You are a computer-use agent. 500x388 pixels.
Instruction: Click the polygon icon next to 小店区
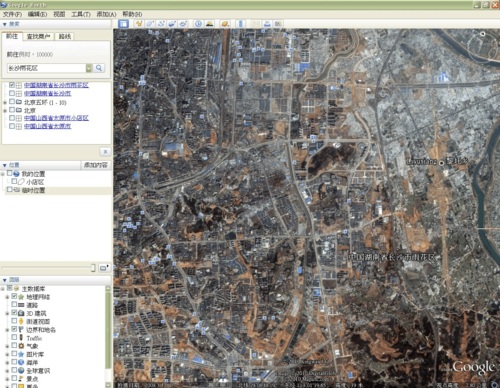click(x=21, y=182)
